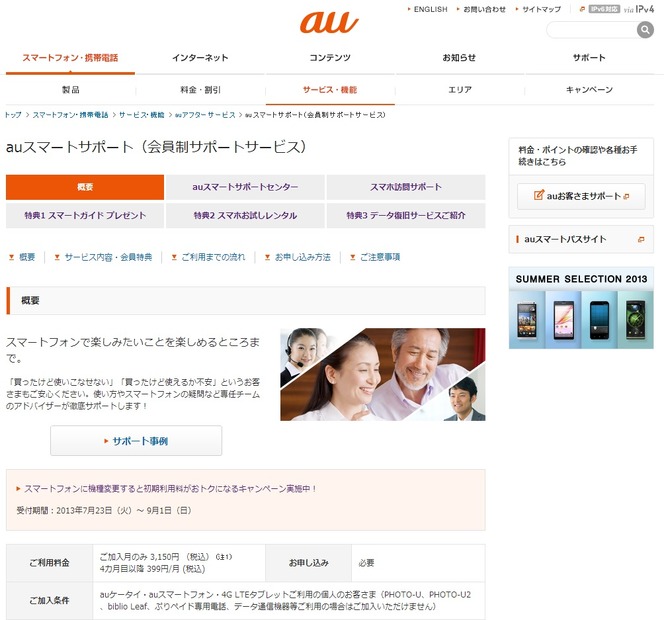Click ご加入条件 table header cell
The width and height of the screenshot is (664, 620).
coord(50,601)
